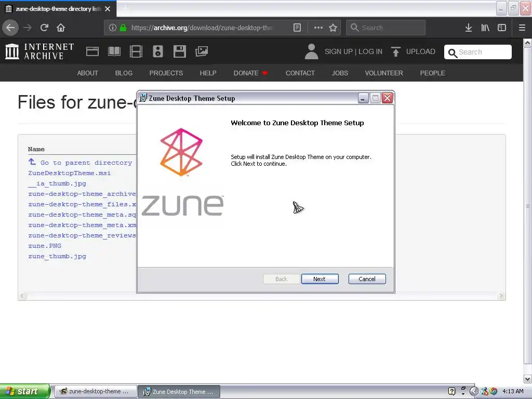
Task: Open the DONATE menu item
Action: coord(250,73)
